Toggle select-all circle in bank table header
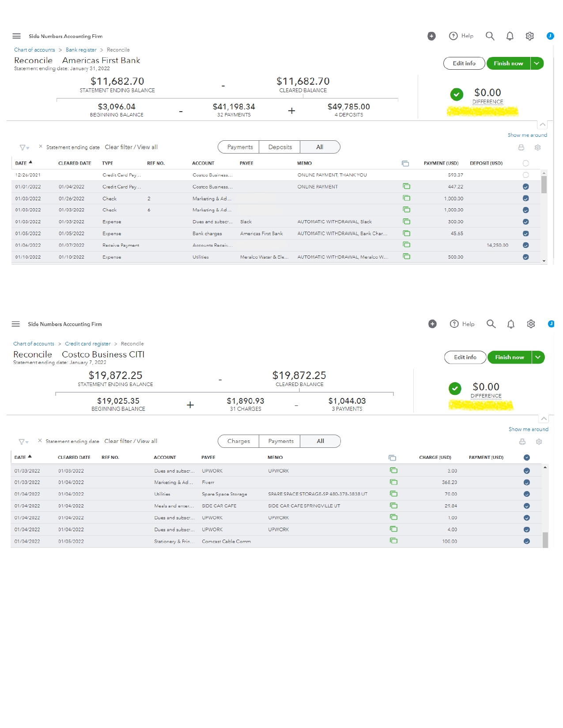 (x=525, y=163)
